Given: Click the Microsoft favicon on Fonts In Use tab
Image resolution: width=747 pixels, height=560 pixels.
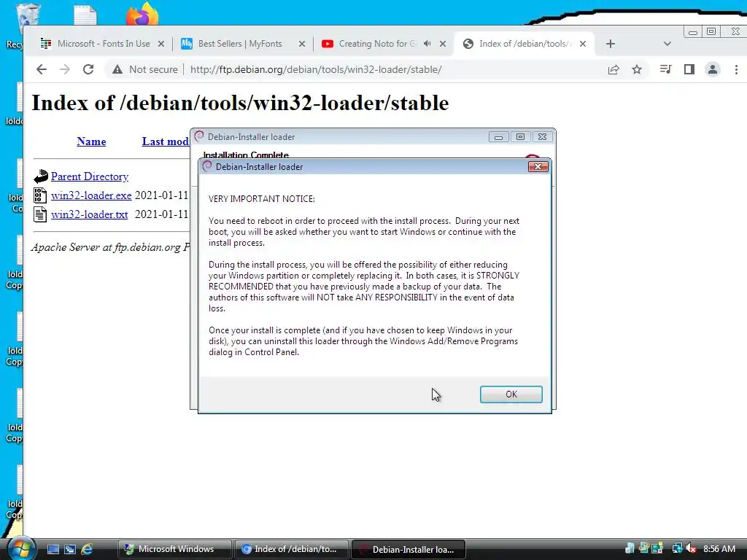Looking at the screenshot, I should [x=46, y=44].
